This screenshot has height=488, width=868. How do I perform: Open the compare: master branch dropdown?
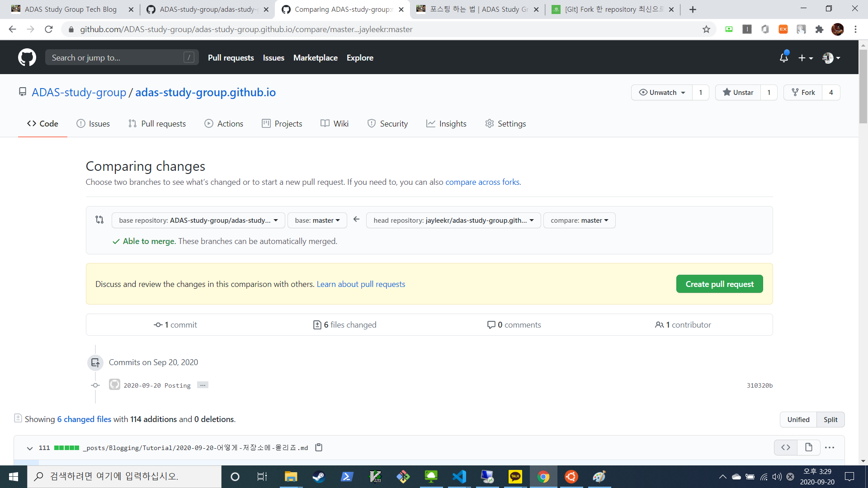(x=579, y=220)
